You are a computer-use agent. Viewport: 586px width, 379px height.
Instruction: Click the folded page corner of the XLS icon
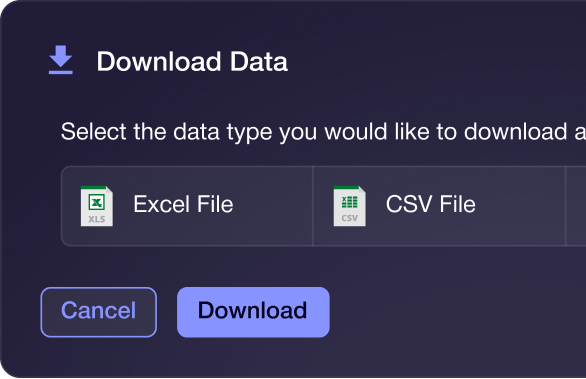tap(109, 190)
